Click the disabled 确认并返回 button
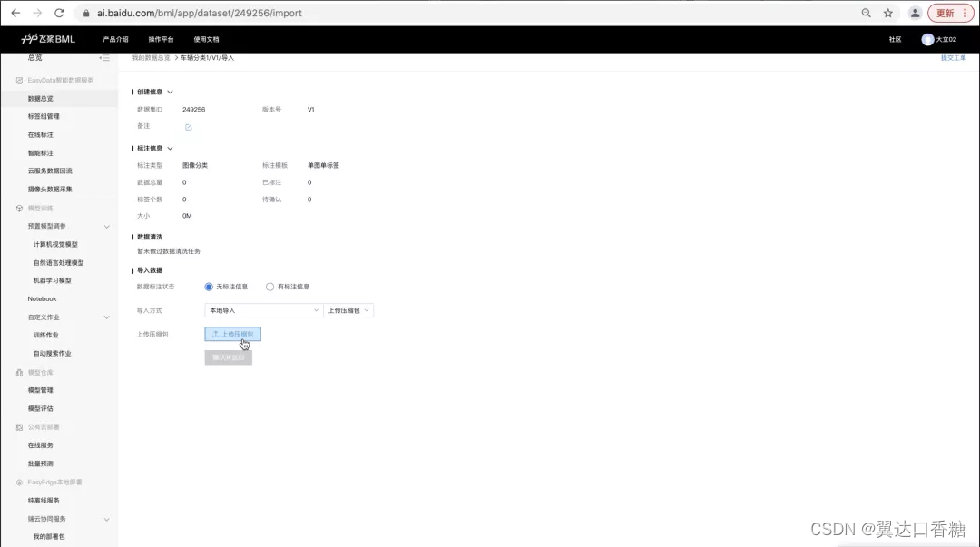The image size is (980, 547). (228, 357)
